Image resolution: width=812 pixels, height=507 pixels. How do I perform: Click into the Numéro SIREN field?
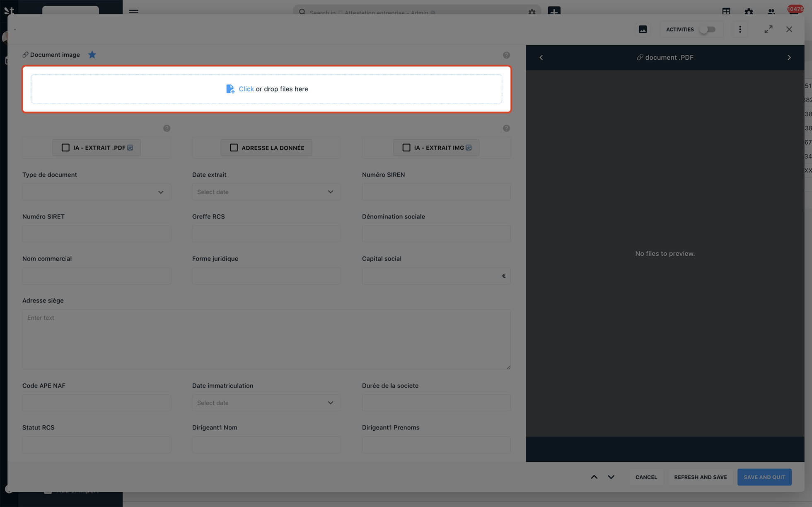click(x=436, y=192)
